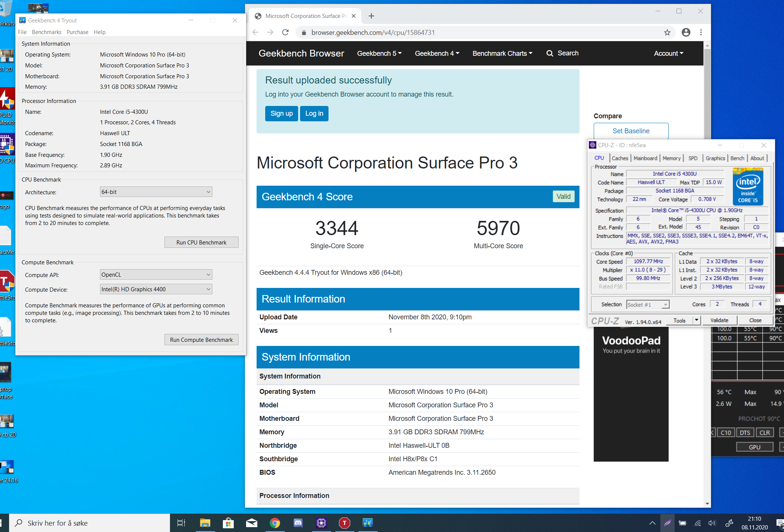Open battery status in system tray
This screenshot has width=784, height=532.
682,523
